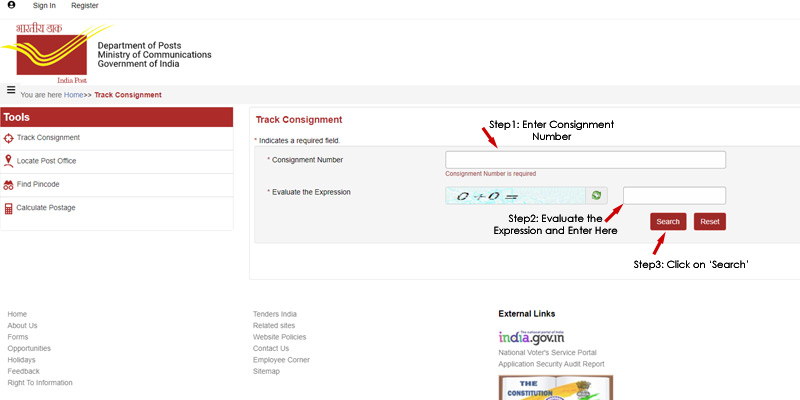Open the Sign In link

coord(44,6)
